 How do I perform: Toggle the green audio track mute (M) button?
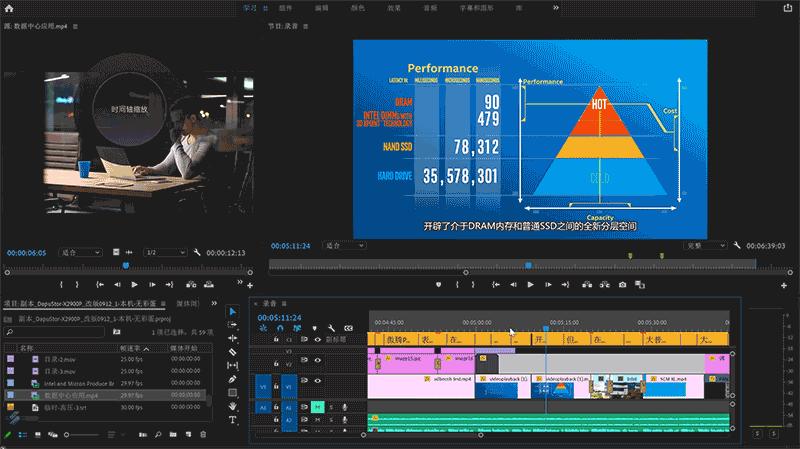[x=316, y=407]
